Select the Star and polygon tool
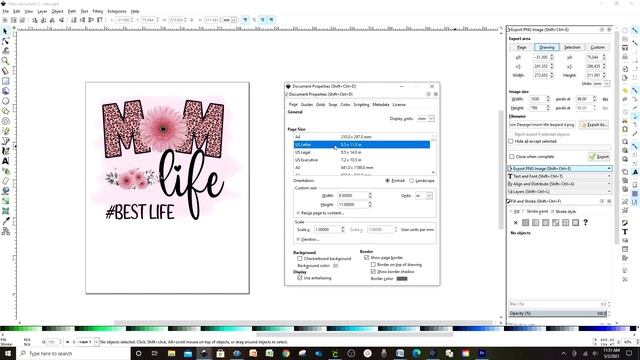Screen dimensions: 640x360 (5, 111)
